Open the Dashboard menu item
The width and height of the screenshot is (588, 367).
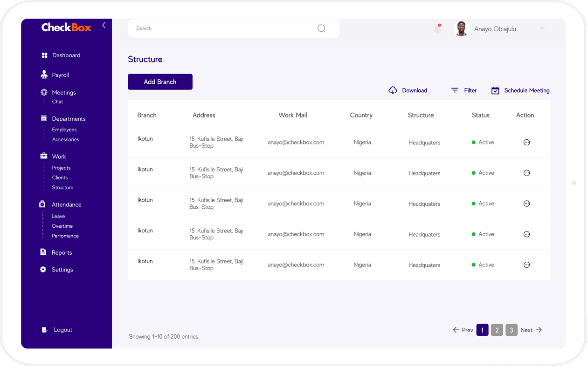(66, 55)
